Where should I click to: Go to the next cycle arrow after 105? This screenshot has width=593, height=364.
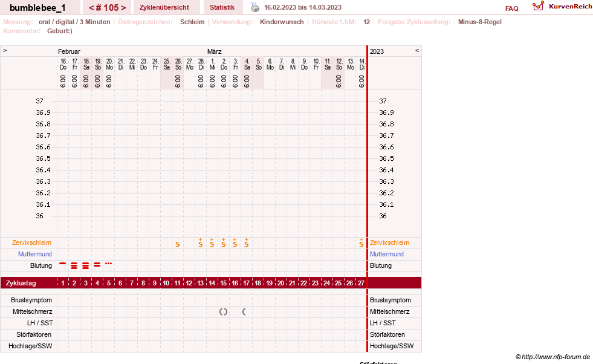point(123,8)
